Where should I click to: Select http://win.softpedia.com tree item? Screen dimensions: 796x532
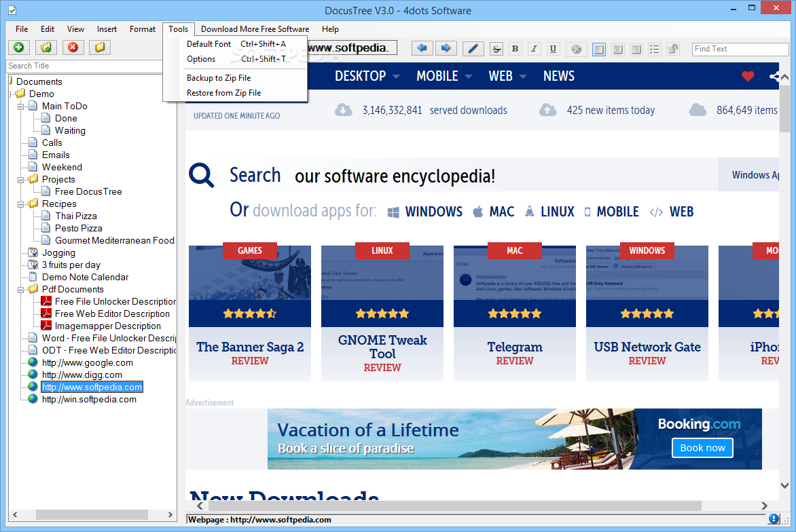[x=89, y=399]
